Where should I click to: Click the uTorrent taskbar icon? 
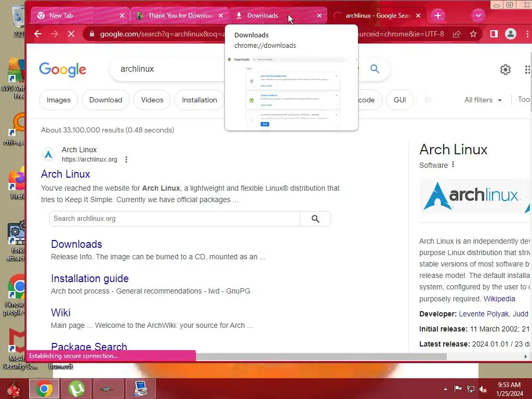point(76,389)
